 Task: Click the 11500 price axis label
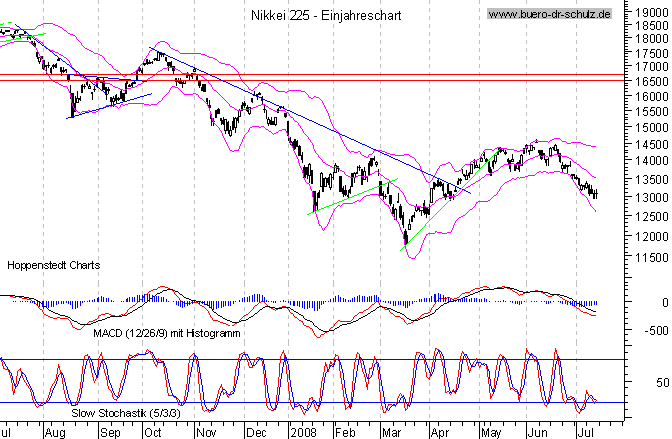tap(652, 258)
